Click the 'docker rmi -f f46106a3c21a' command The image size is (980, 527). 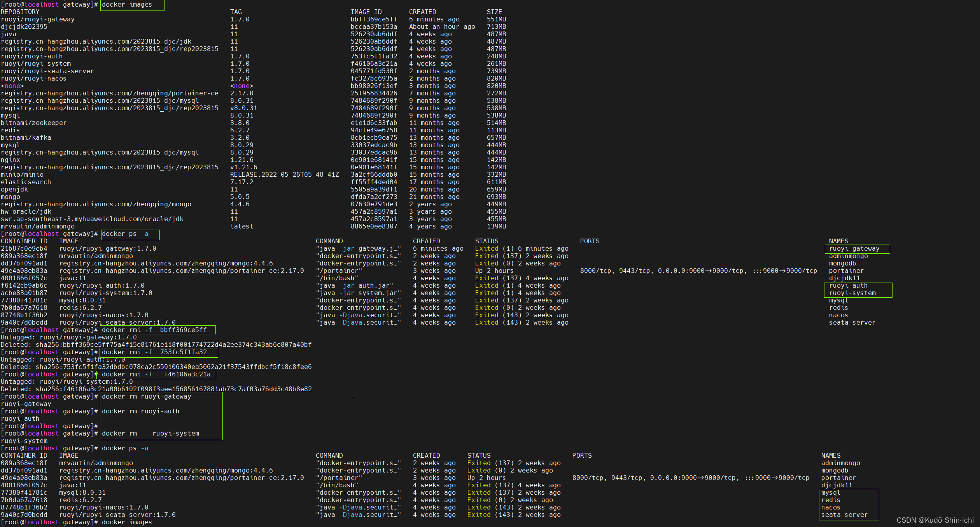pos(156,374)
